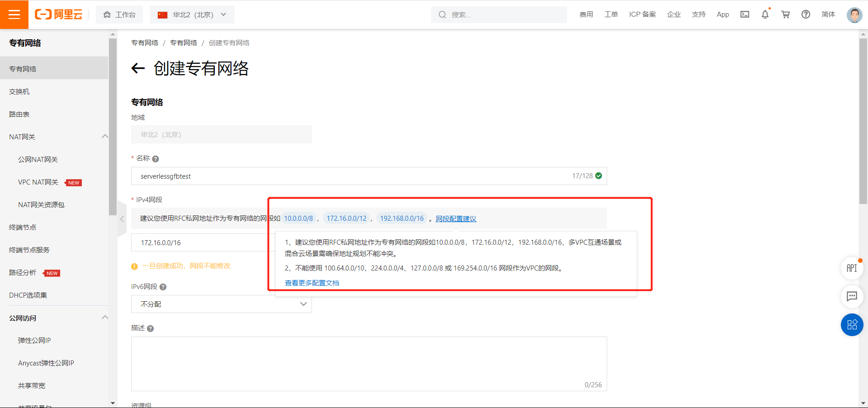This screenshot has height=408, width=868.
Task: Open the IPv6网段 不分配 dropdown
Action: [221, 304]
